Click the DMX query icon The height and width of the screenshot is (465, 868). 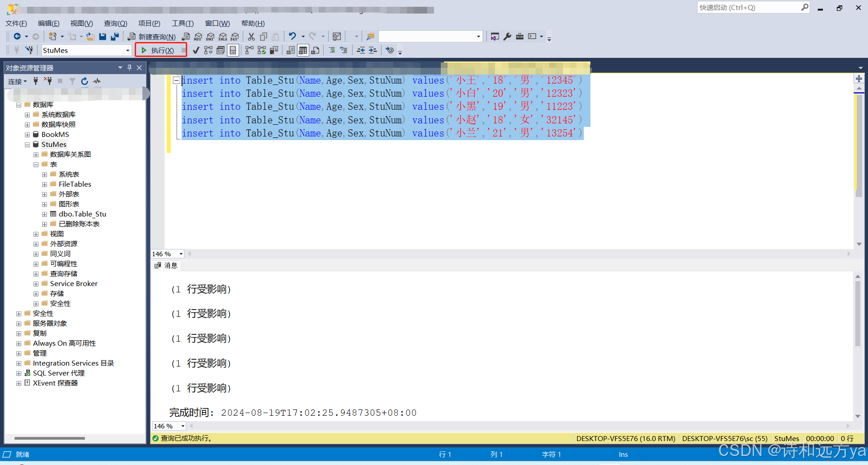click(210, 37)
